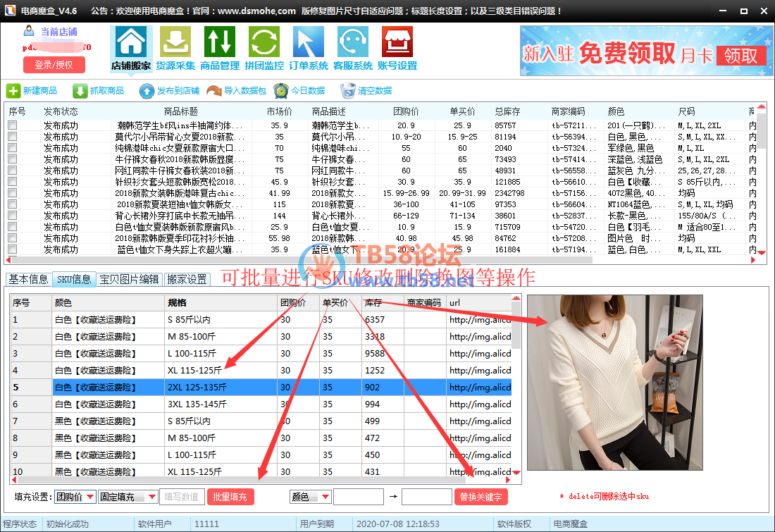Viewport: 775px width, 532px height.
Task: Tick checkbox for 蓝色t恤女下身失踪 product row
Action: click(13, 249)
